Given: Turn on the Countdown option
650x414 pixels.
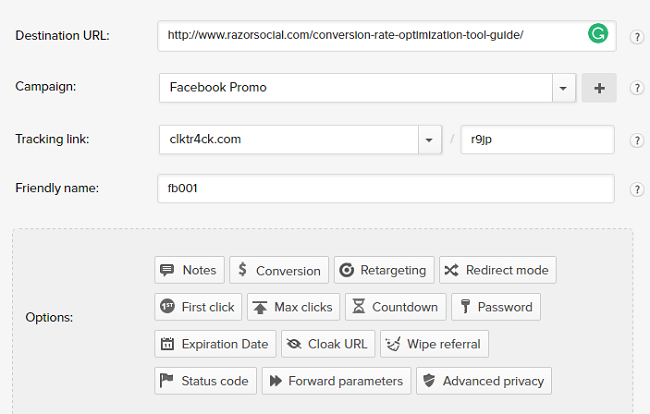Looking at the screenshot, I should click(x=395, y=307).
